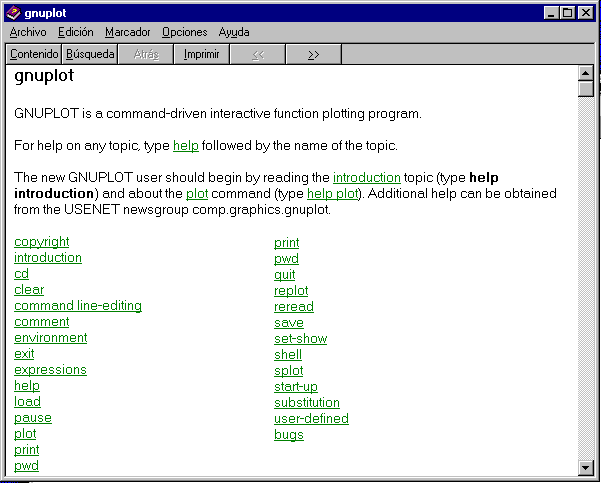
Task: Open the expressions topic link
Action: (51, 370)
